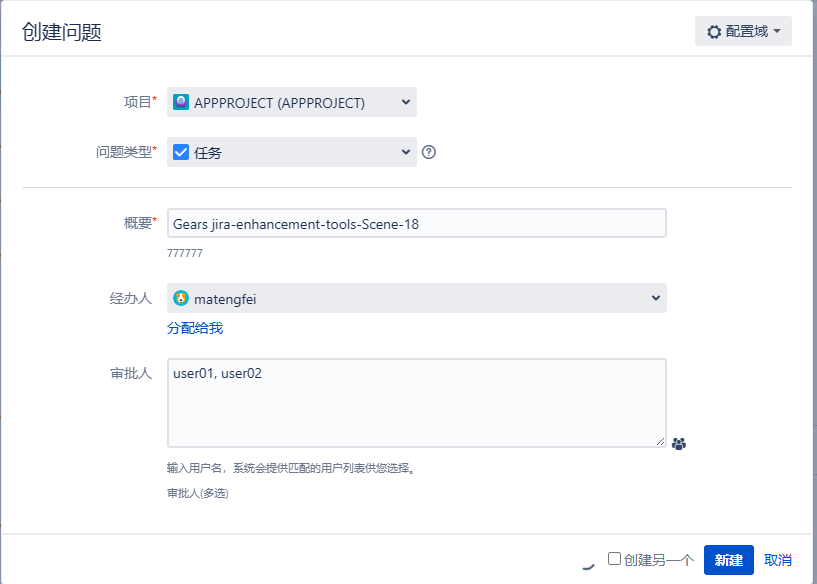Click the 审批人 textarea resize handle
Screen dimensions: 817x584
660,441
